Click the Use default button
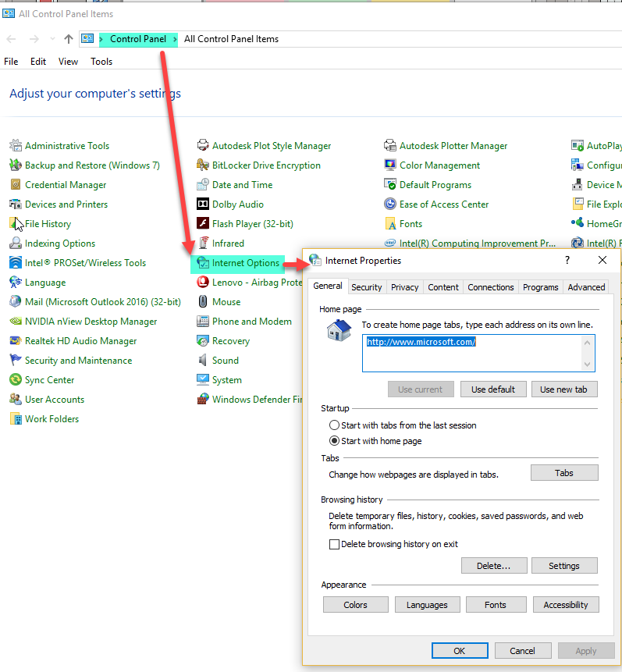The width and height of the screenshot is (622, 672). coord(493,389)
